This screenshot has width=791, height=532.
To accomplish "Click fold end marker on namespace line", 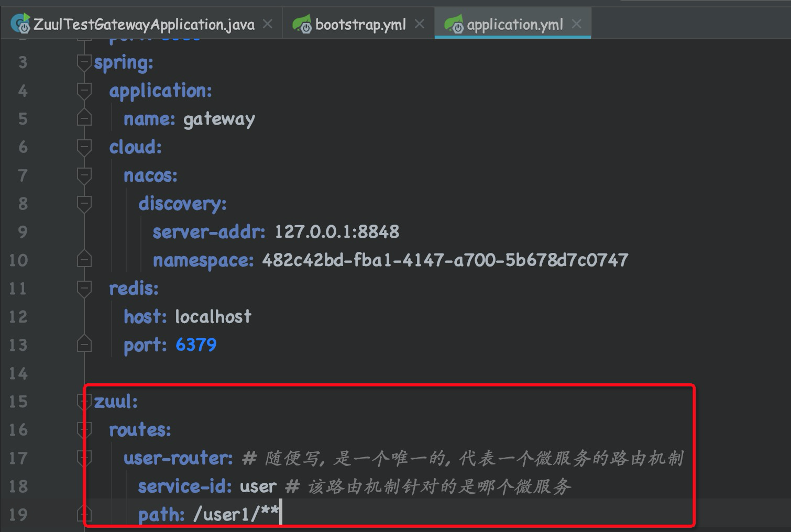I will (84, 260).
